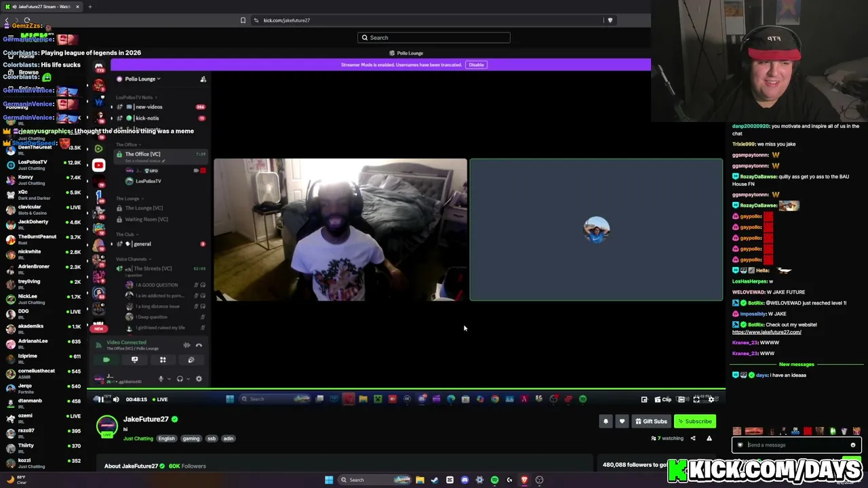868x488 pixels.
Task: Share the stream via share icon
Action: 693,439
